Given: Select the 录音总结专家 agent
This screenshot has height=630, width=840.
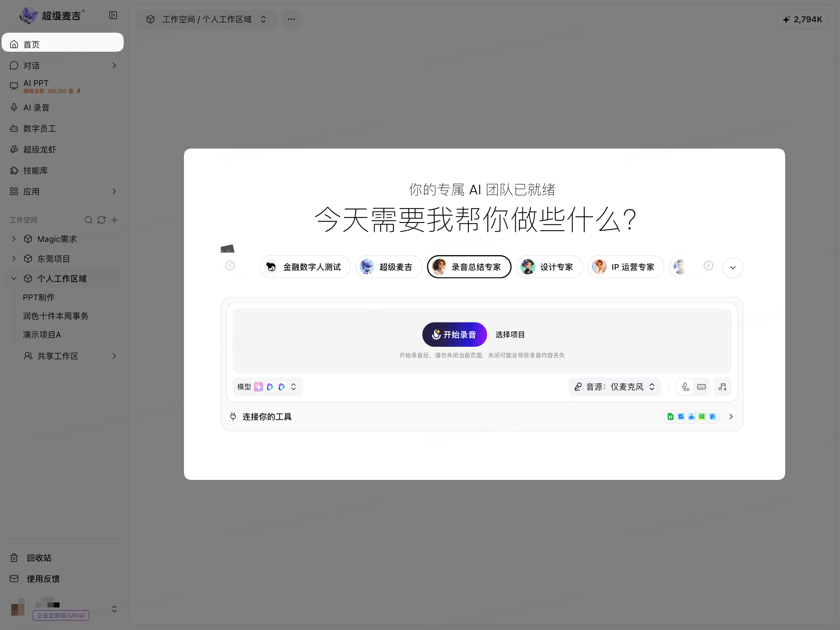Looking at the screenshot, I should coord(469,267).
